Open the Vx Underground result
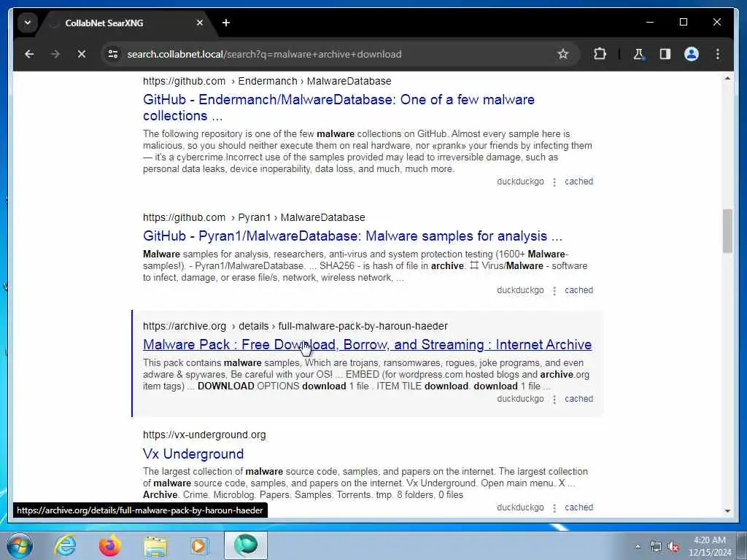The height and width of the screenshot is (560, 747). [x=193, y=454]
